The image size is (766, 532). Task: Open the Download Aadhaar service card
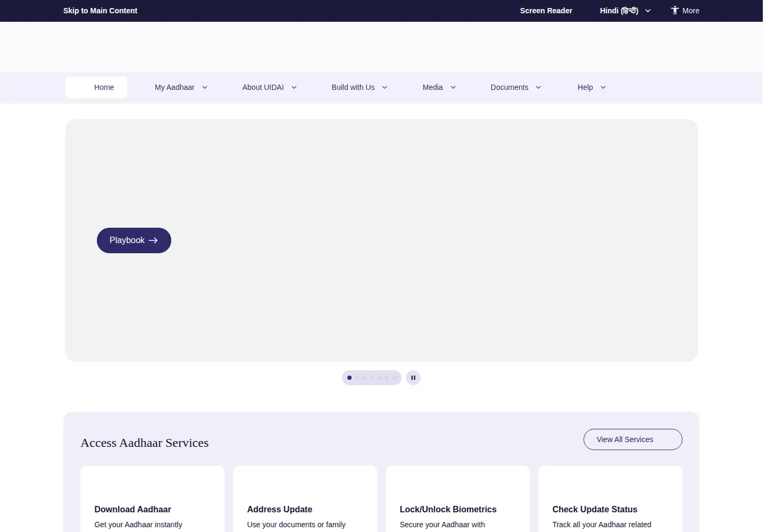pyautogui.click(x=152, y=499)
